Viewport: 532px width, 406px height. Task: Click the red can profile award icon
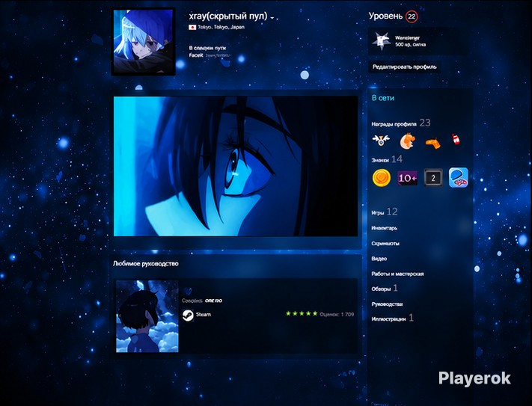pos(456,139)
